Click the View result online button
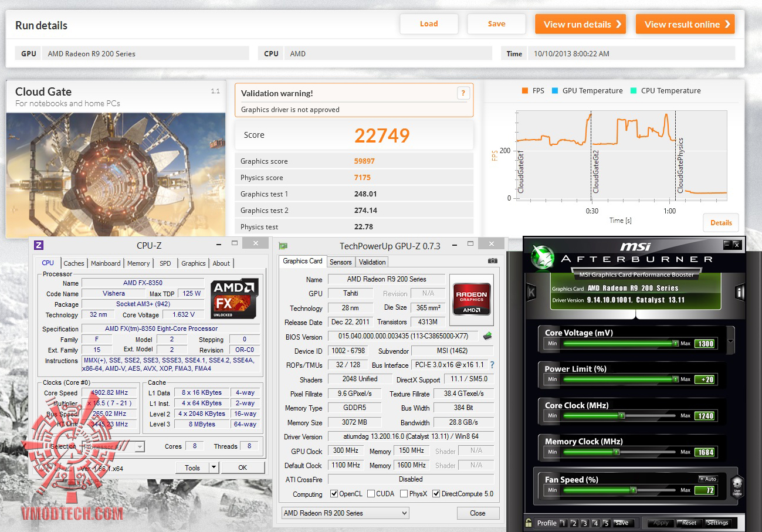Screen dimensions: 762x532 685,24
